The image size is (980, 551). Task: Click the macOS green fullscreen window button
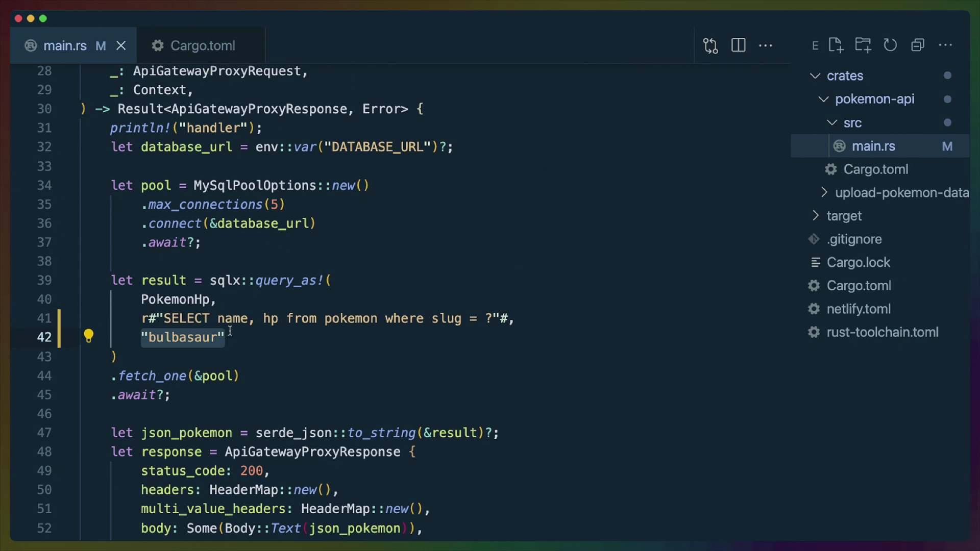click(x=43, y=18)
